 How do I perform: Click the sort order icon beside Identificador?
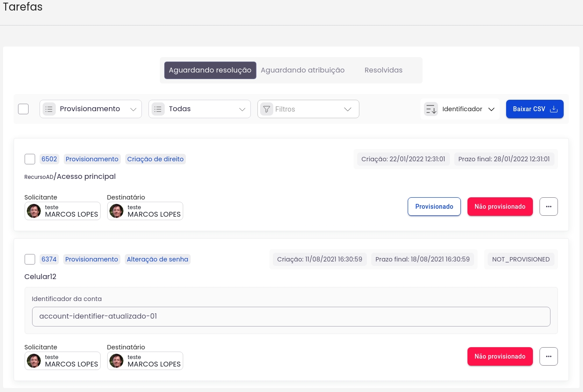(x=431, y=109)
